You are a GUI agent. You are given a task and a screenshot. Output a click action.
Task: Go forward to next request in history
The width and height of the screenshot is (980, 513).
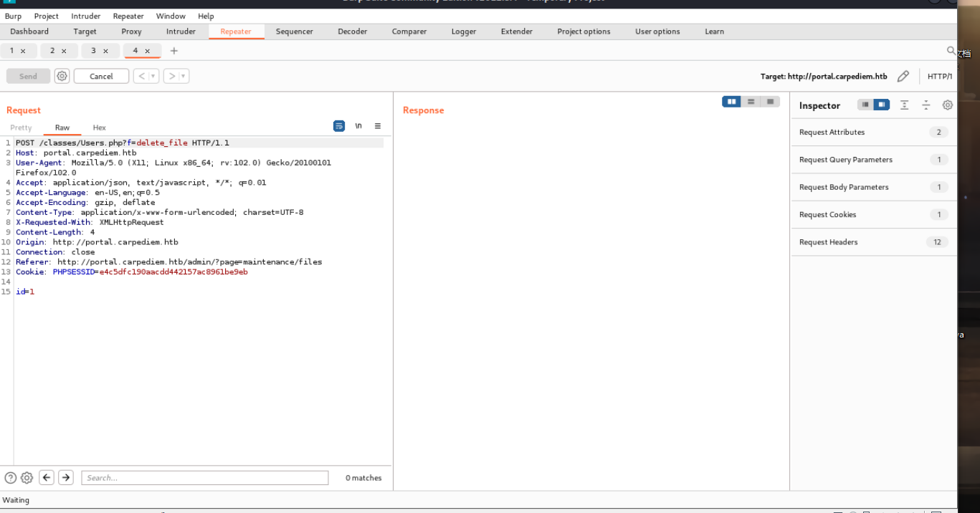click(171, 76)
